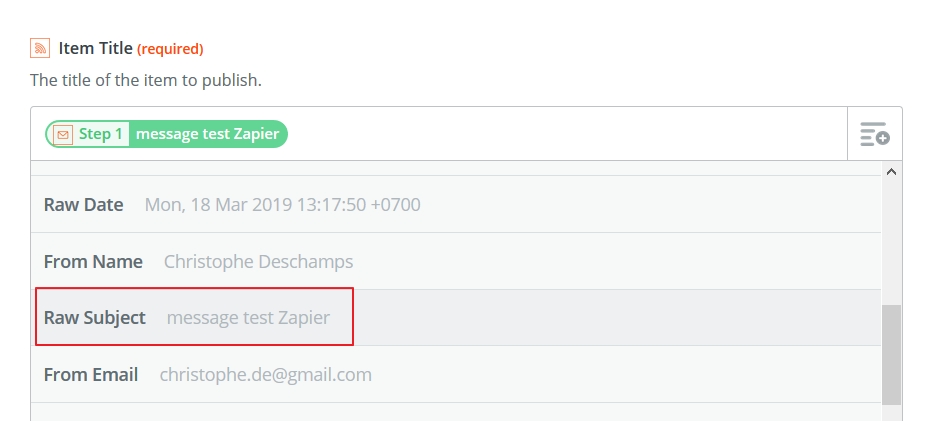Click the RSS feed icon beside Item Title

40,48
